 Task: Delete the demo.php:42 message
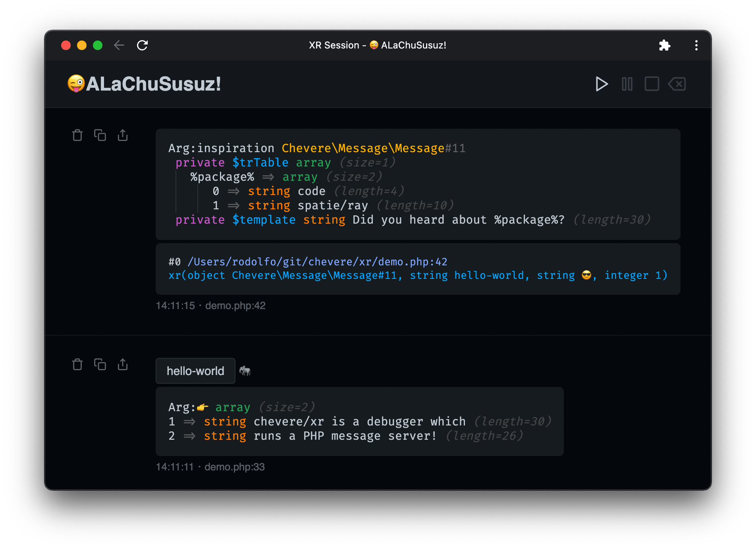point(77,135)
